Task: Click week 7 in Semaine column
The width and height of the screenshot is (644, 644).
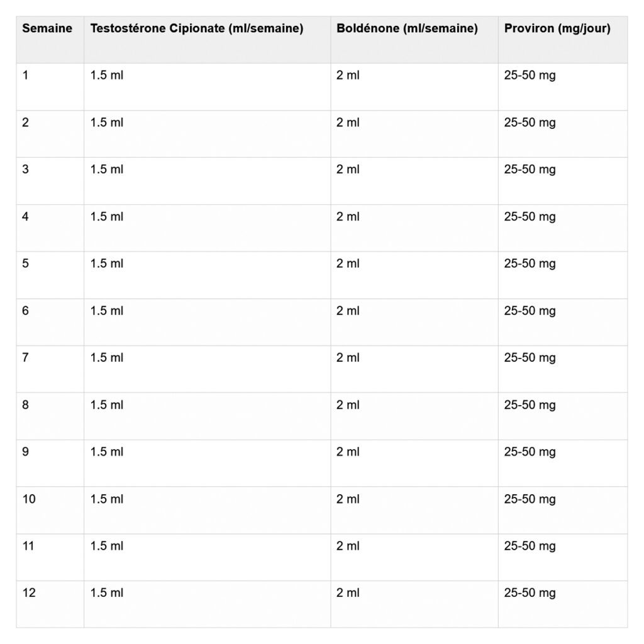Action: [x=26, y=358]
